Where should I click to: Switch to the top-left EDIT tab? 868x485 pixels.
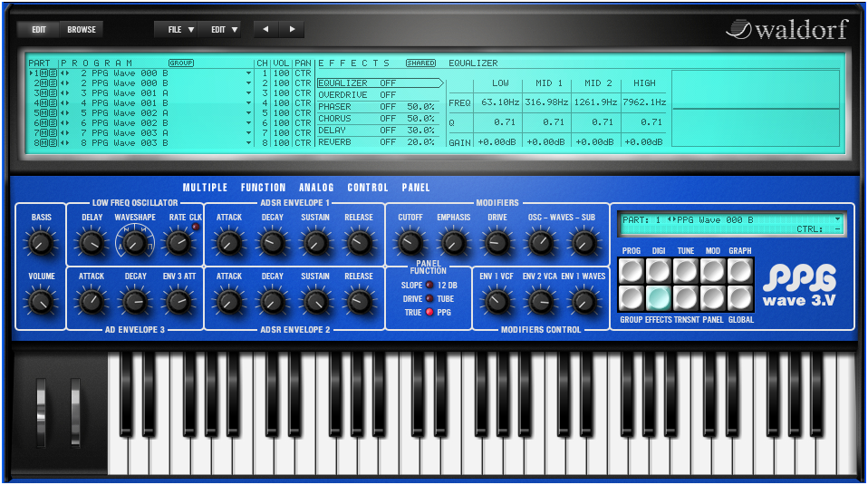pos(38,29)
